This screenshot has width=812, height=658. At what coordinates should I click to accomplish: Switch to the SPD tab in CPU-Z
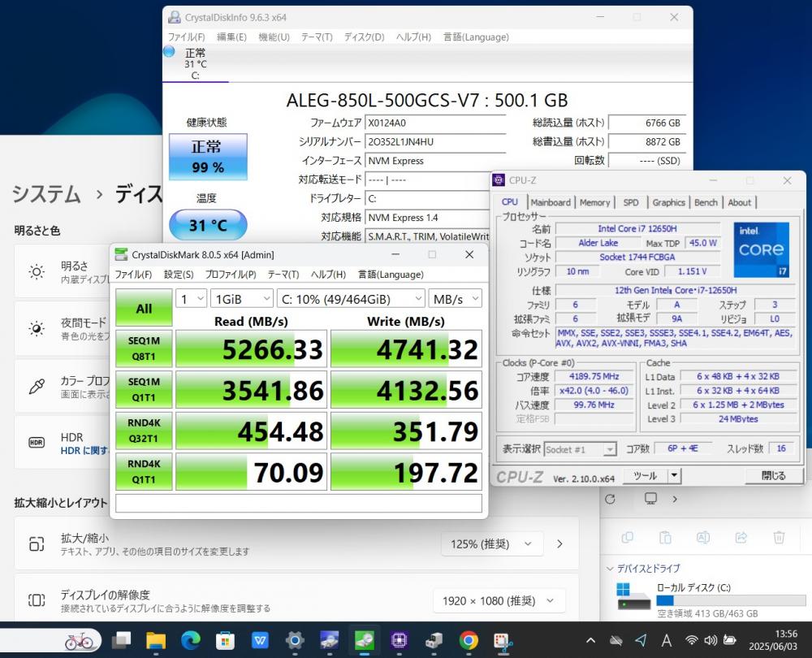[x=631, y=202]
